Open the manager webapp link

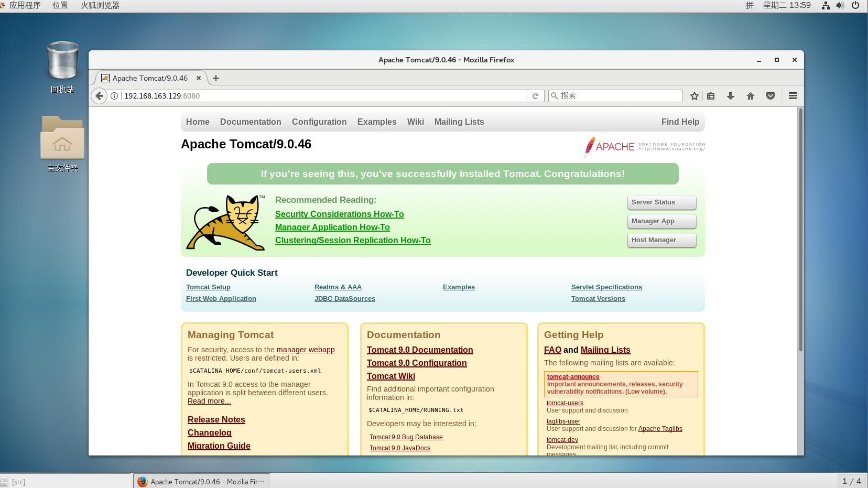pyautogui.click(x=306, y=350)
